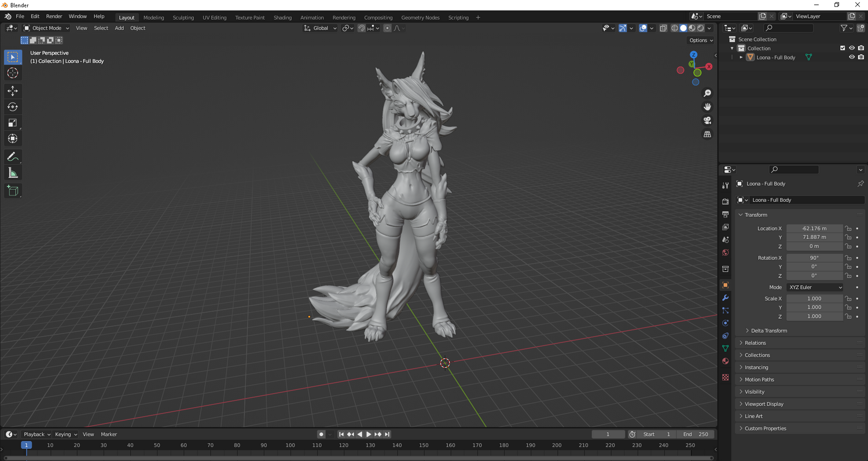Open the Texture properties checker tab
This screenshot has width=868, height=461.
(726, 377)
